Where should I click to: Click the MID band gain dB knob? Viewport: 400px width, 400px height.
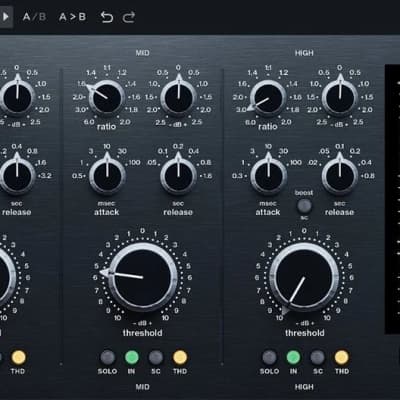click(x=178, y=98)
